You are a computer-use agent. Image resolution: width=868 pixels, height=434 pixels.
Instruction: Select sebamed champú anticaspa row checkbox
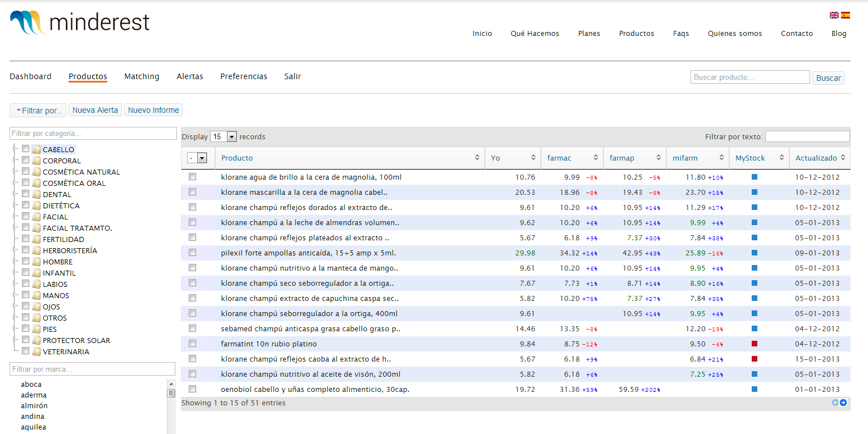coord(193,328)
